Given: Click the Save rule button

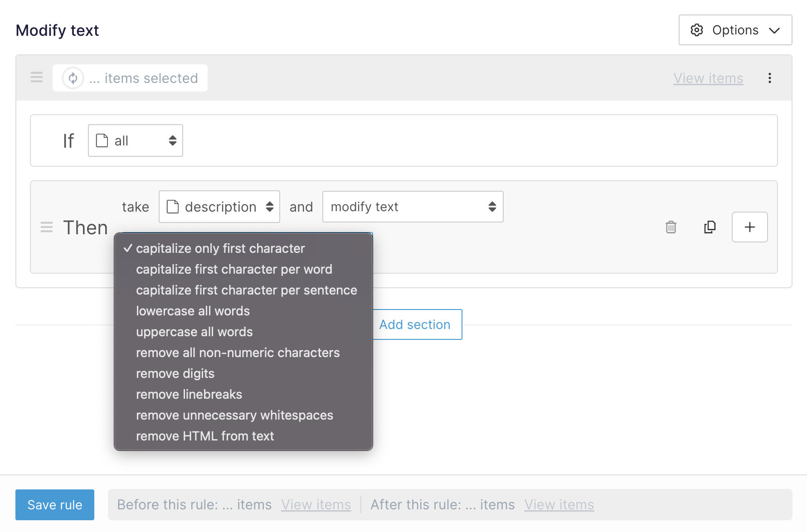Looking at the screenshot, I should coord(55,505).
